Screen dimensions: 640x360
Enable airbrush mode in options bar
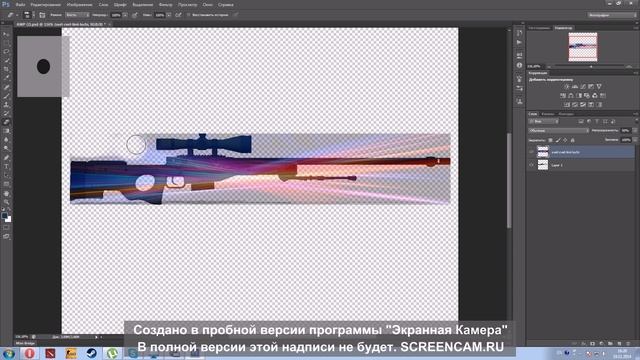click(x=178, y=15)
